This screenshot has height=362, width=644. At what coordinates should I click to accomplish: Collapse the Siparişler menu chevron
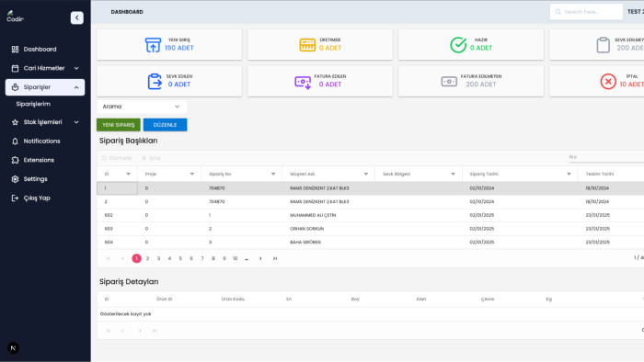click(x=76, y=87)
